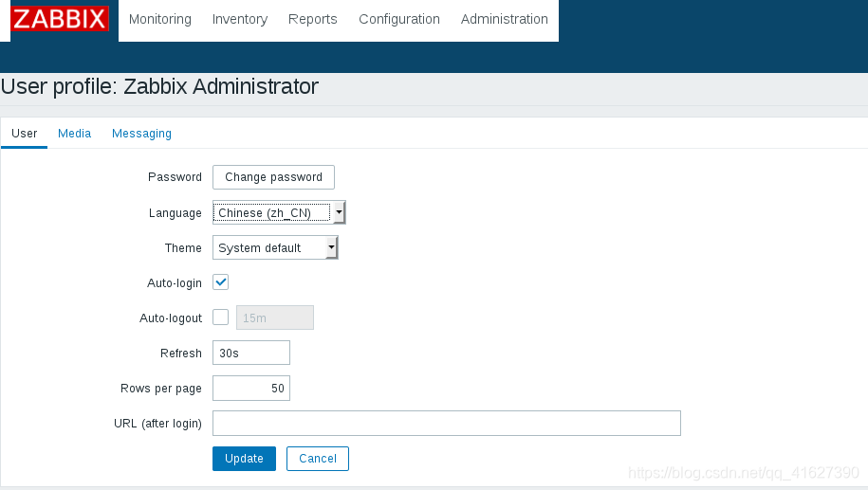The width and height of the screenshot is (868, 490).
Task: Open the Inventory menu
Action: [240, 19]
